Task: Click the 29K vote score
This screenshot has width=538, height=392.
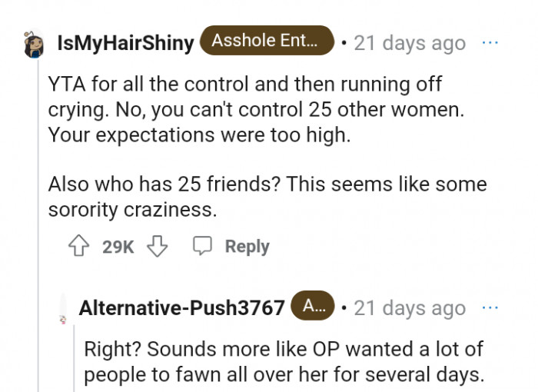Action: click(x=118, y=247)
